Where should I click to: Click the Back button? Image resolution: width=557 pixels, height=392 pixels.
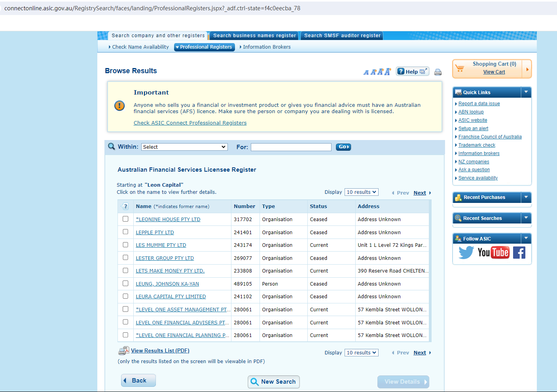[138, 381]
